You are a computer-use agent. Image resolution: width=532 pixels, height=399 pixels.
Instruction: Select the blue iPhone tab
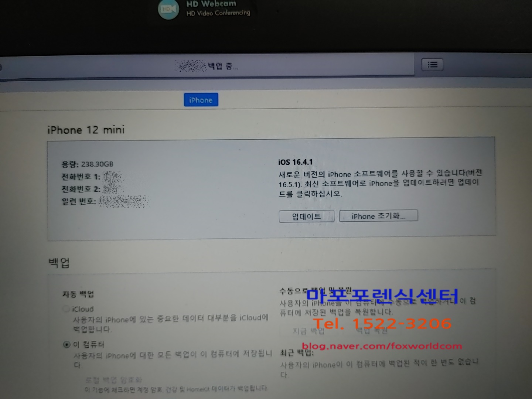pyautogui.click(x=201, y=100)
